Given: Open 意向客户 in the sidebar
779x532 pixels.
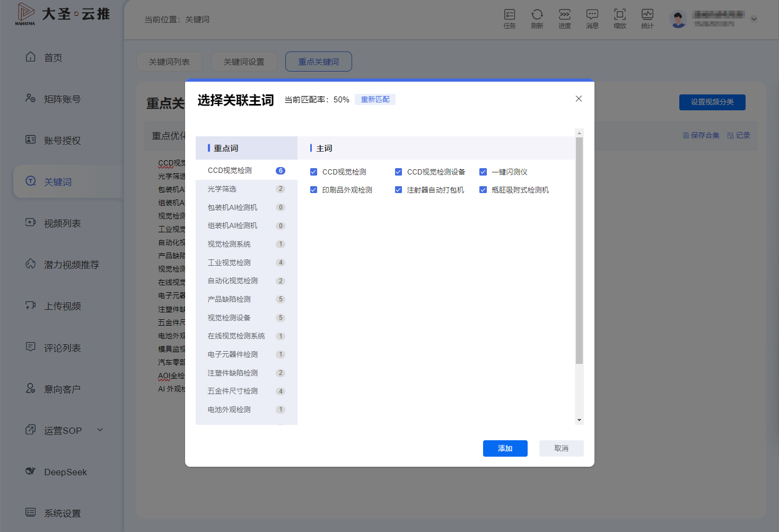Looking at the screenshot, I should 62,389.
